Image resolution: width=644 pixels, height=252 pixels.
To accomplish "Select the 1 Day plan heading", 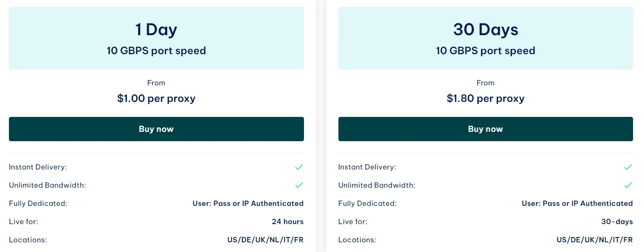I will [x=156, y=30].
